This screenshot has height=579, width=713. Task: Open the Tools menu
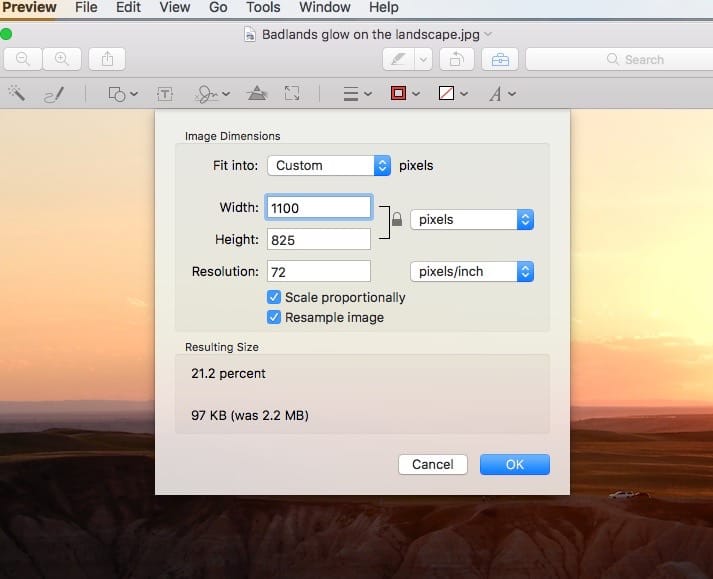pos(263,8)
